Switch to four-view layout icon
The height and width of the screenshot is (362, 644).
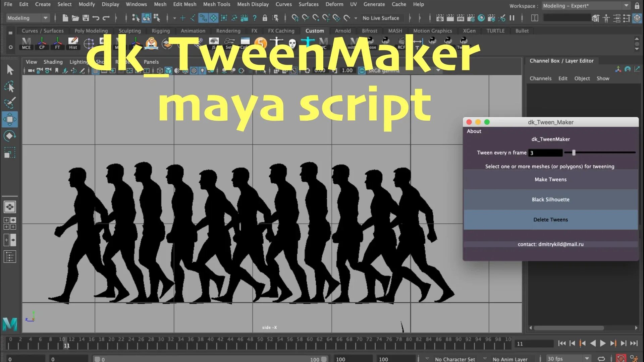point(10,224)
